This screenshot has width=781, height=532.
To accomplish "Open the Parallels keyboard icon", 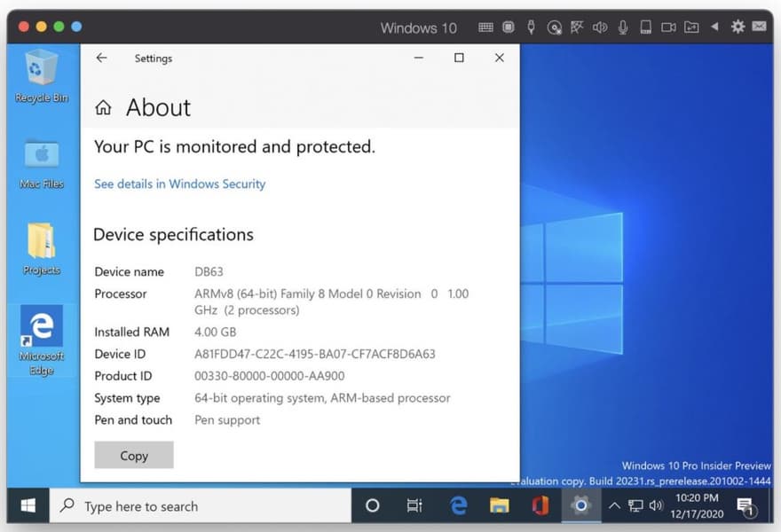I will [x=485, y=27].
